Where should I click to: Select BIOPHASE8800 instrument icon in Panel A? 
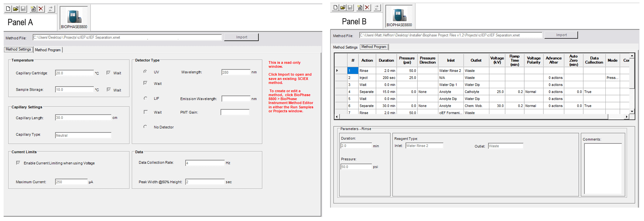[74, 18]
